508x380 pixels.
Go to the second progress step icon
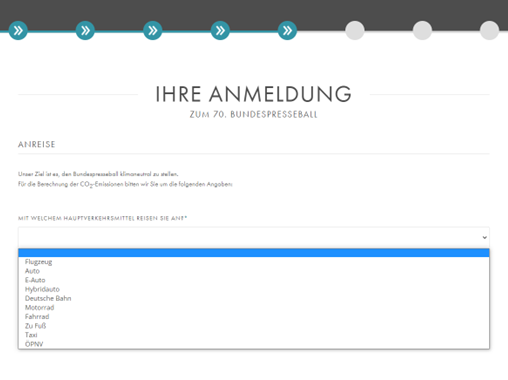point(85,31)
